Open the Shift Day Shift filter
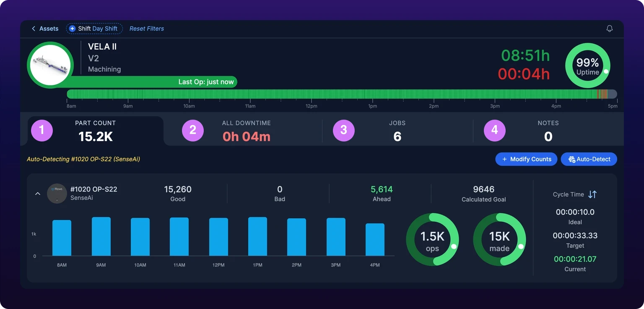The image size is (644, 309). pos(94,29)
